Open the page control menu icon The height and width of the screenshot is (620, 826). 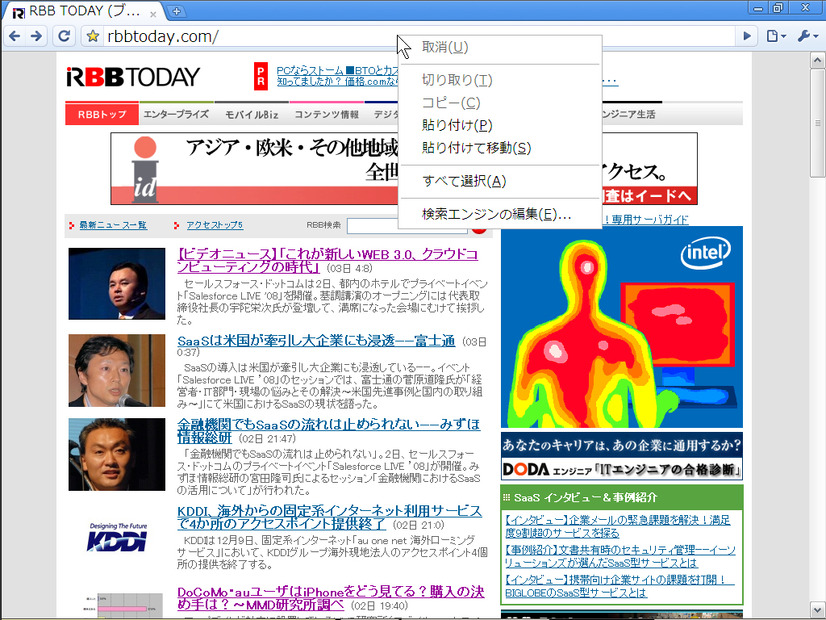(x=775, y=36)
